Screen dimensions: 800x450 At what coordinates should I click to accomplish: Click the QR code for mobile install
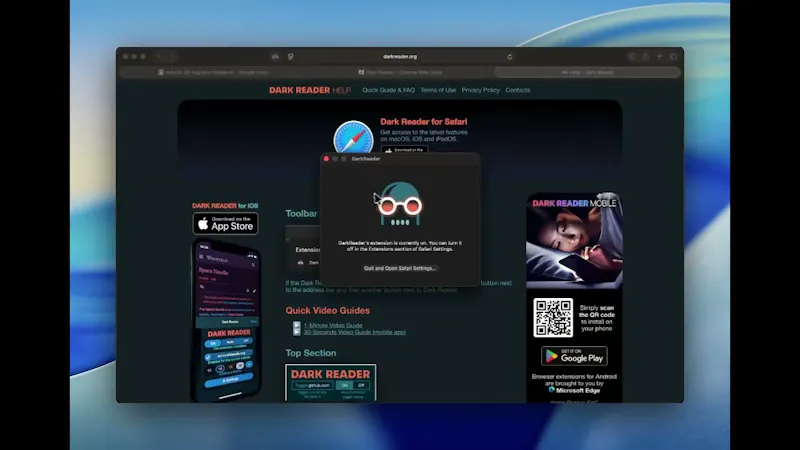[x=553, y=318]
